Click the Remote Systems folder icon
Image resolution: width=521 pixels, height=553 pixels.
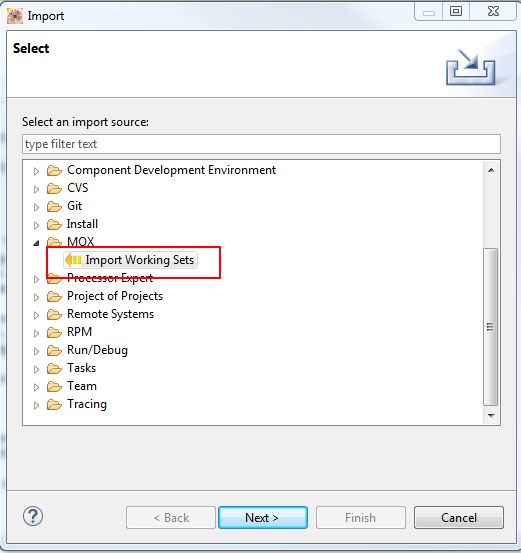tap(54, 315)
